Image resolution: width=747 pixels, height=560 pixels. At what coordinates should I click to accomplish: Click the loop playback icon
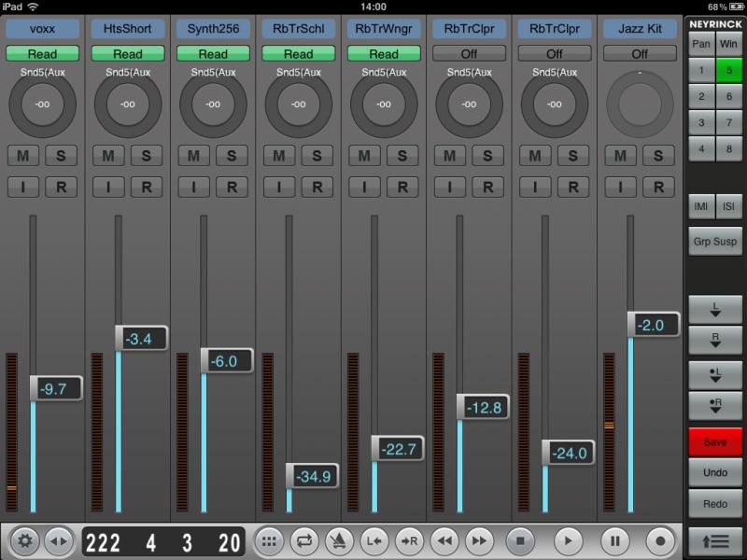point(304,541)
